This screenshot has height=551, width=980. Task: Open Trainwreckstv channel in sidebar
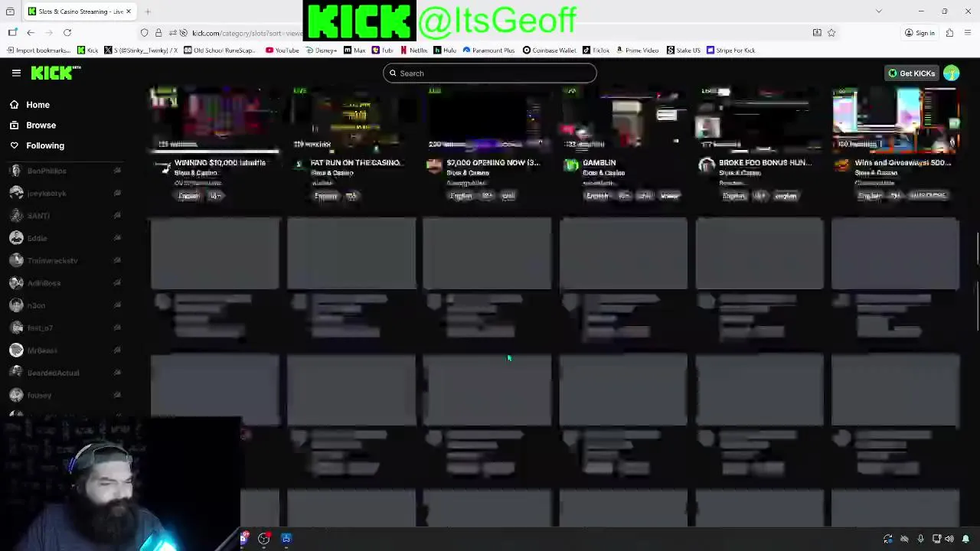[65, 261]
